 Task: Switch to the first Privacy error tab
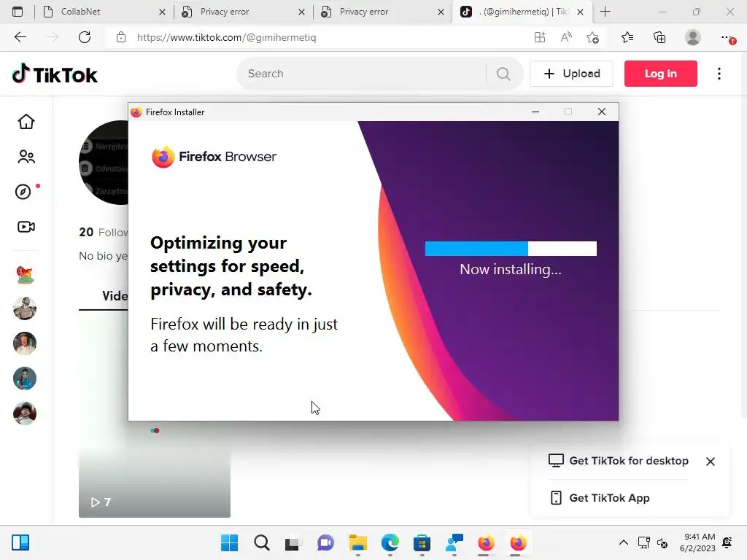pyautogui.click(x=243, y=12)
